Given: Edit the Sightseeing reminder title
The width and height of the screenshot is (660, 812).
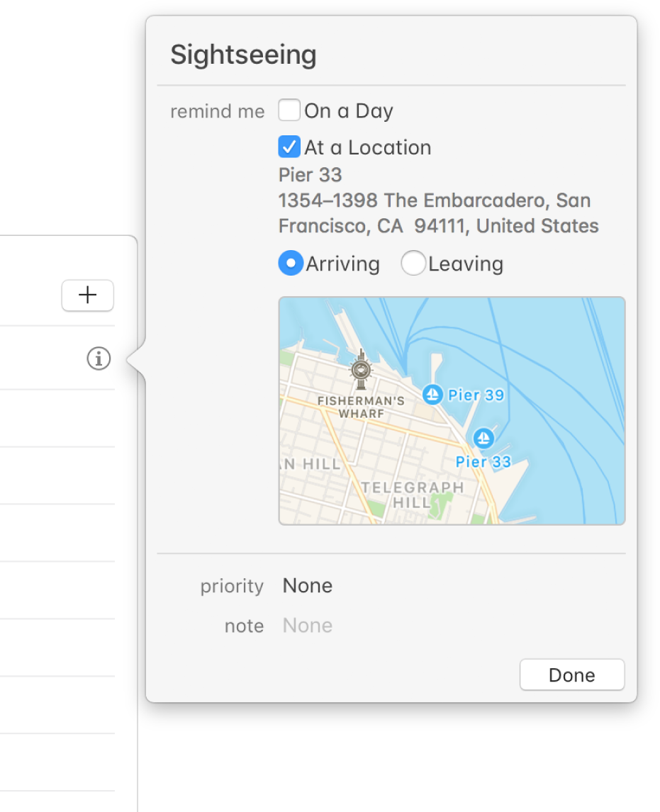Looking at the screenshot, I should (243, 55).
